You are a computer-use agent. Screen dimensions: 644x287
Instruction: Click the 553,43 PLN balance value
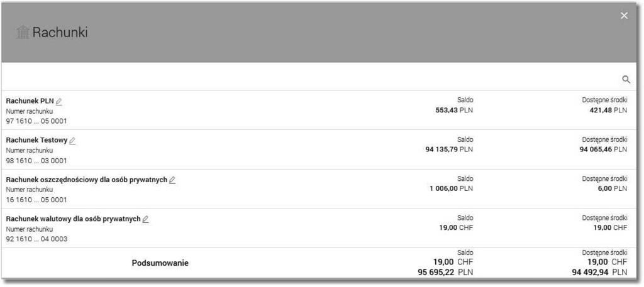pos(454,110)
